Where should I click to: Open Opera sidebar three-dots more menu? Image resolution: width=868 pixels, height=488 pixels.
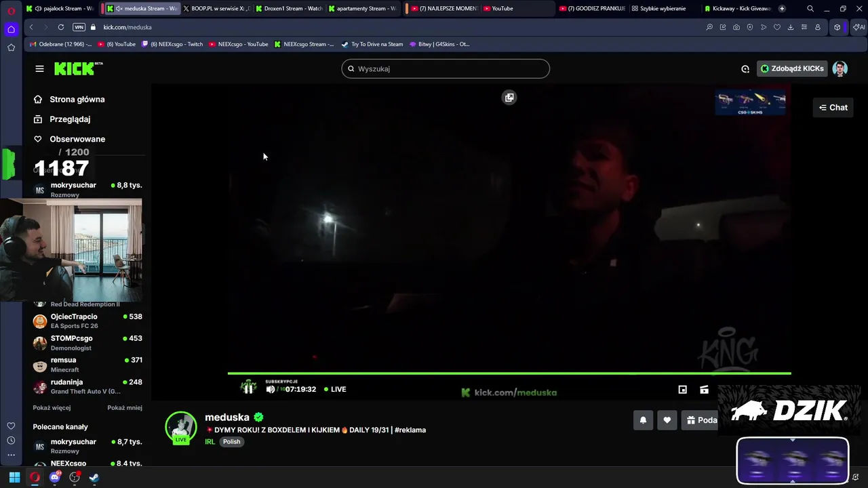tap(11, 455)
